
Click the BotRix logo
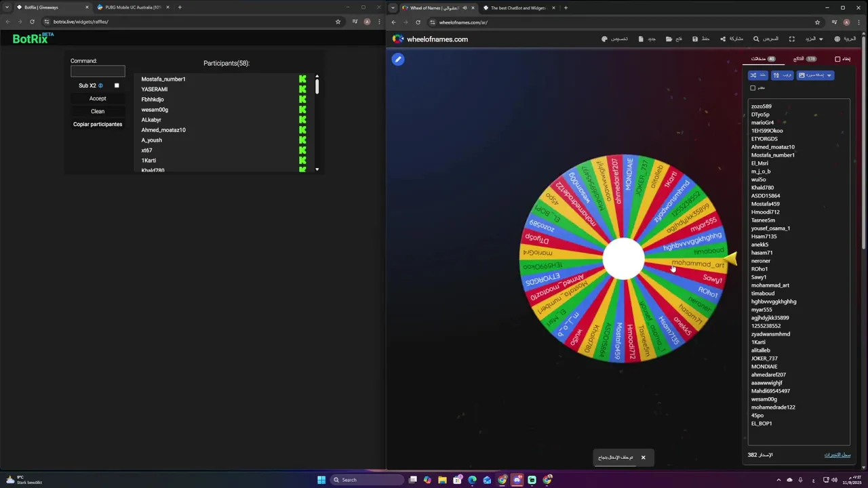33,39
